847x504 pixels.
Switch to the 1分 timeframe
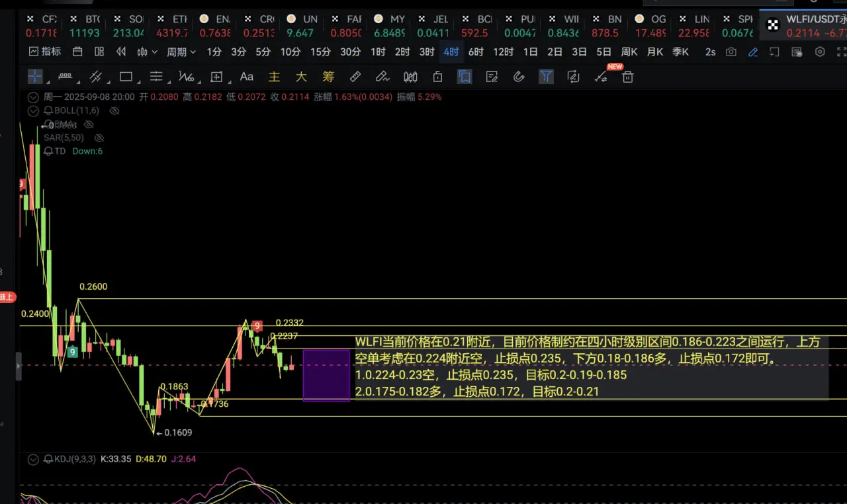(214, 52)
